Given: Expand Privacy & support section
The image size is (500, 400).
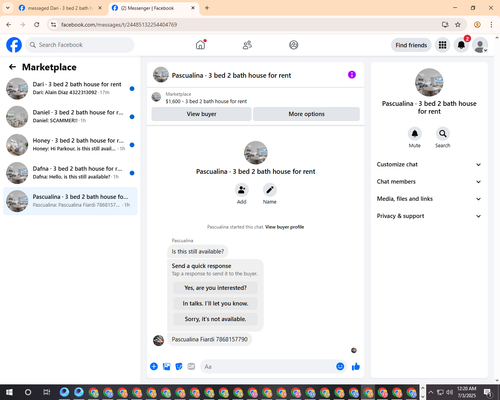Looking at the screenshot, I should click(429, 216).
